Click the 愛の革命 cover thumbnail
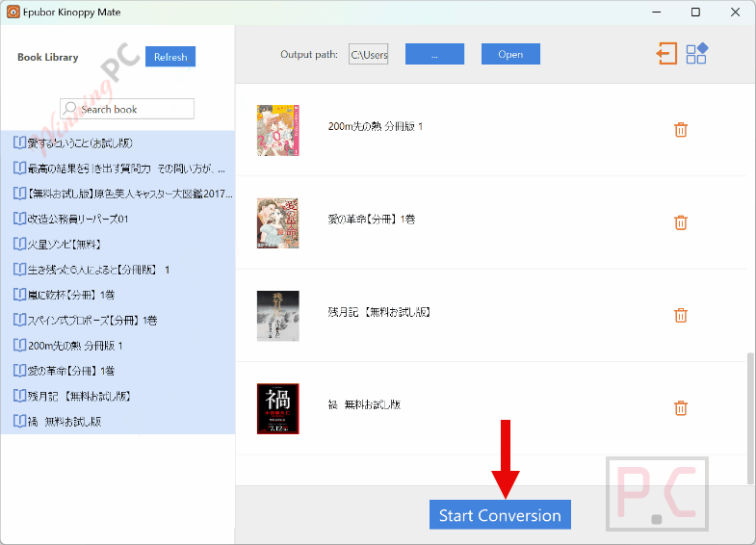The height and width of the screenshot is (545, 756). 277,223
